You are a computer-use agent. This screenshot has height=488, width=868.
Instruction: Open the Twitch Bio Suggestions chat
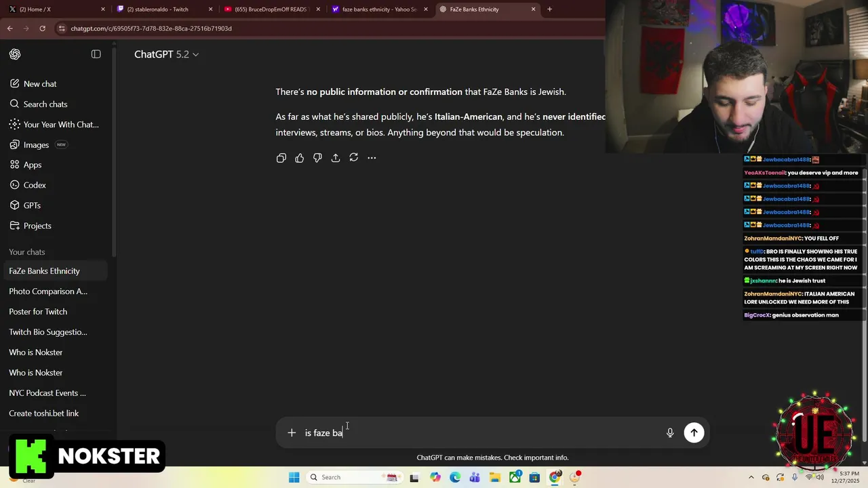click(x=54, y=332)
